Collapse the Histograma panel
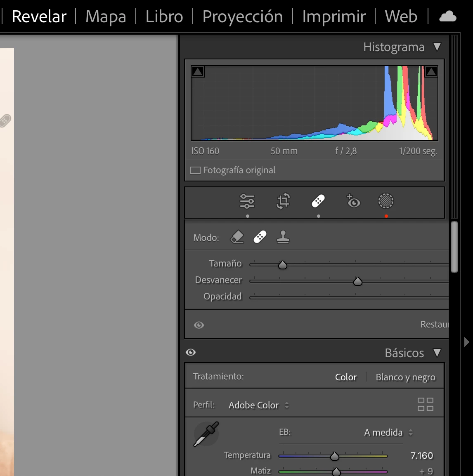Viewport: 473px width, 476px height. pyautogui.click(x=437, y=47)
